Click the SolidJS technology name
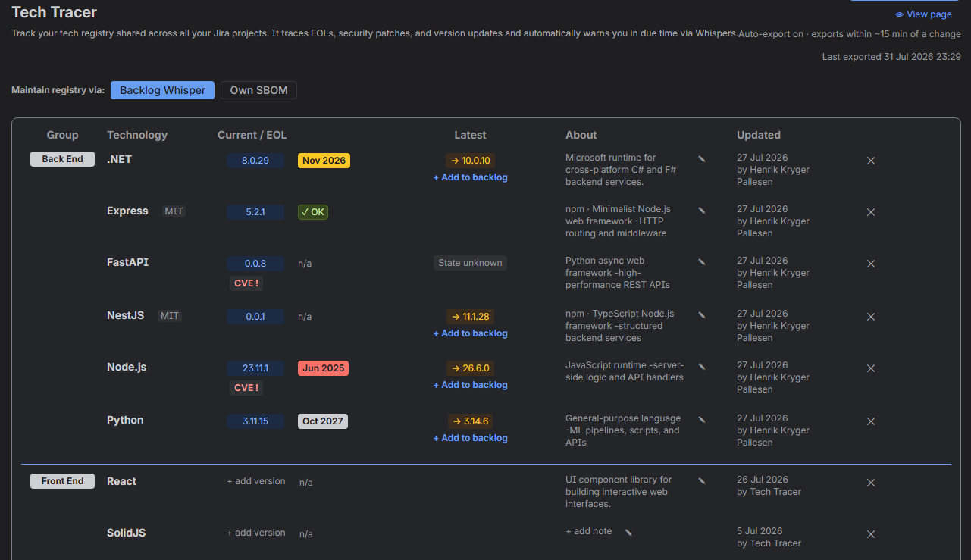The height and width of the screenshot is (560, 971). click(126, 533)
